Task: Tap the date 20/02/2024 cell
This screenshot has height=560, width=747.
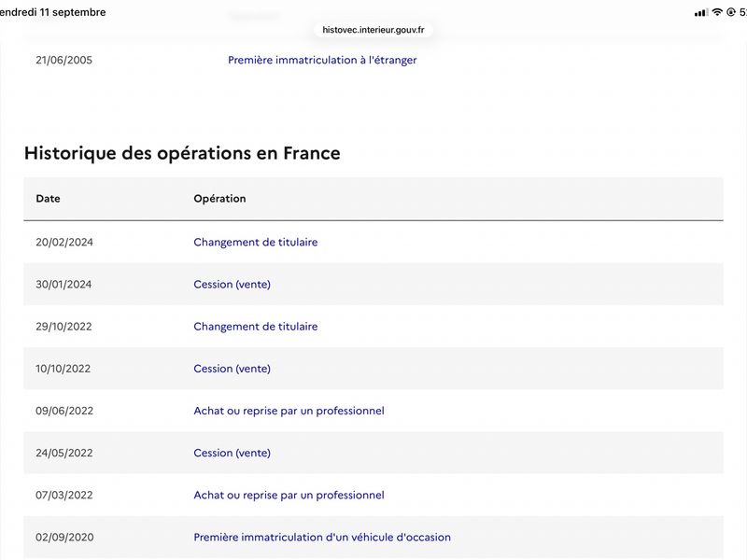Action: tap(64, 242)
